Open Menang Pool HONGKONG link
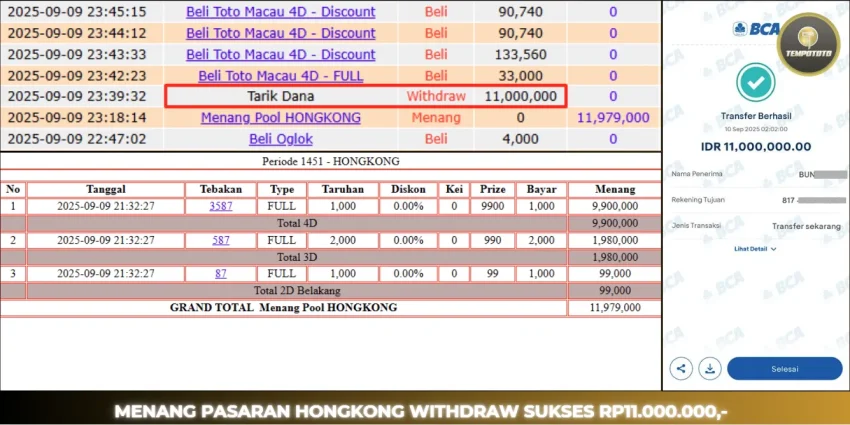Screen dimensions: 850x425 tap(280, 118)
